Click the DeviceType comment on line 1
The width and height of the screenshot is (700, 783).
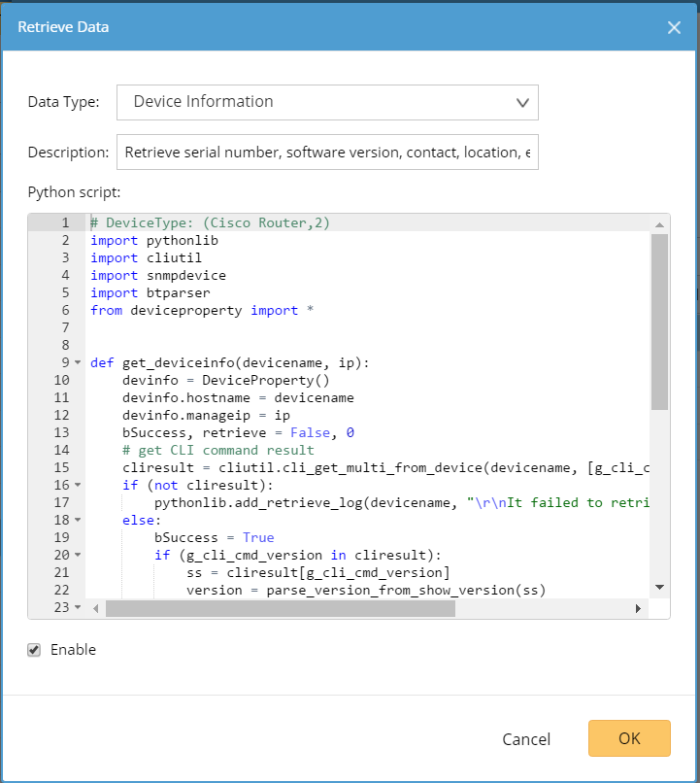210,222
